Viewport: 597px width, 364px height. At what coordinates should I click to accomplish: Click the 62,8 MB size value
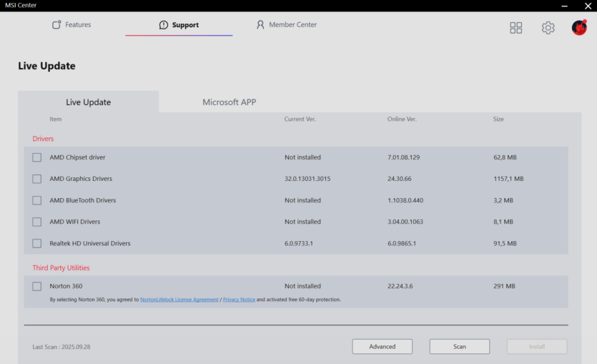pyautogui.click(x=505, y=157)
